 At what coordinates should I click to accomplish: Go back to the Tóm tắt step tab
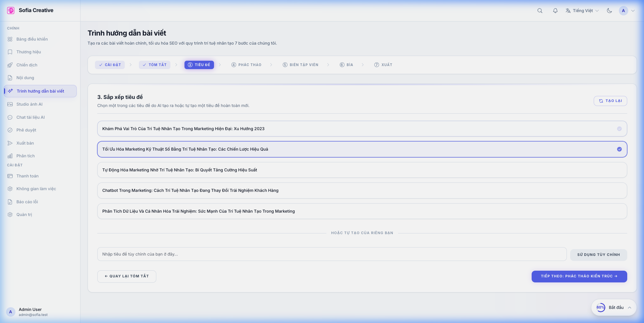click(x=155, y=65)
